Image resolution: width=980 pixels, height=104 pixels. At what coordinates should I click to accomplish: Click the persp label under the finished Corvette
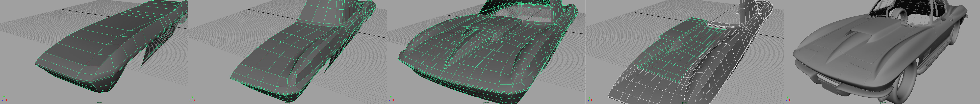pos(883,103)
